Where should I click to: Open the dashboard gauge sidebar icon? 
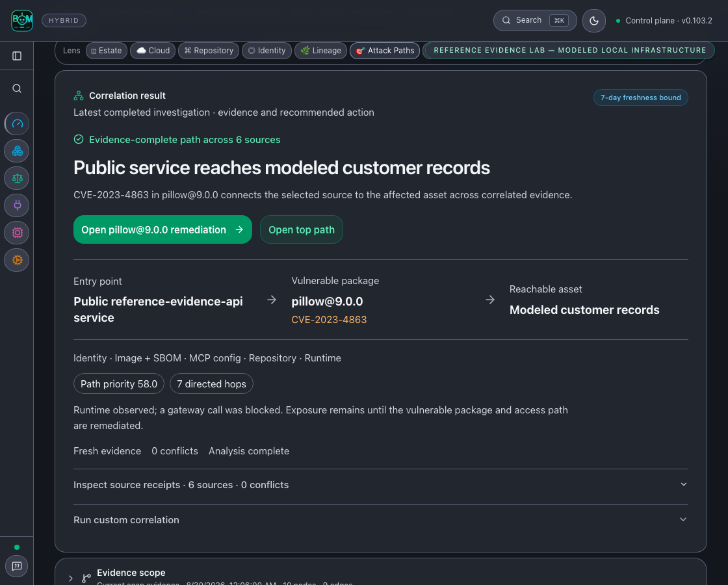coord(17,124)
